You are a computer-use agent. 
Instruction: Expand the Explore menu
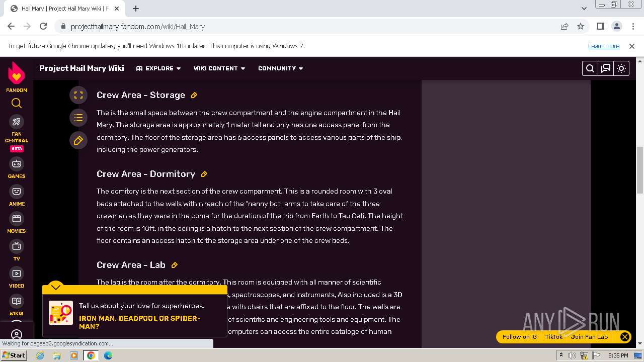click(x=158, y=68)
